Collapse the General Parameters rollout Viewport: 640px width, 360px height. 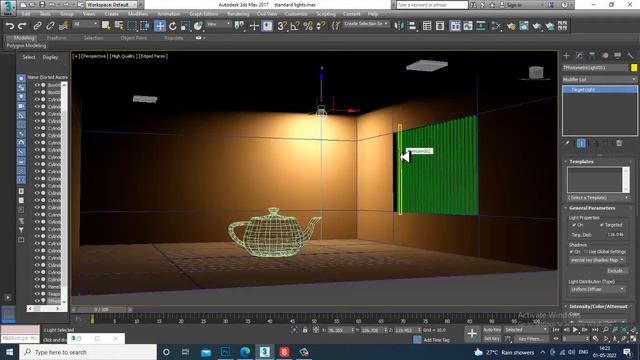[x=592, y=208]
